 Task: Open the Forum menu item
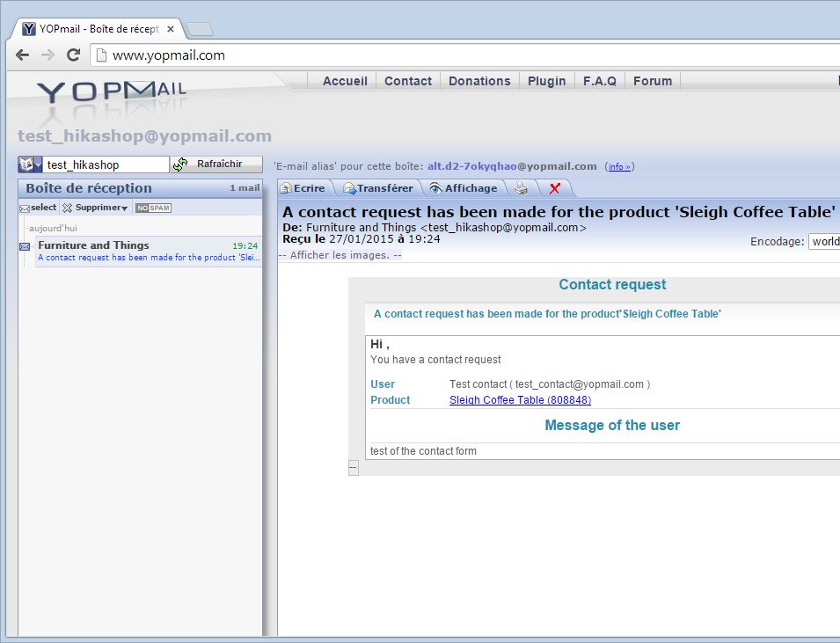coord(653,81)
